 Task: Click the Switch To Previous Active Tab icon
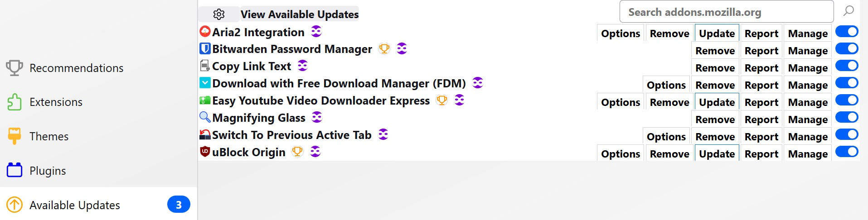(205, 134)
